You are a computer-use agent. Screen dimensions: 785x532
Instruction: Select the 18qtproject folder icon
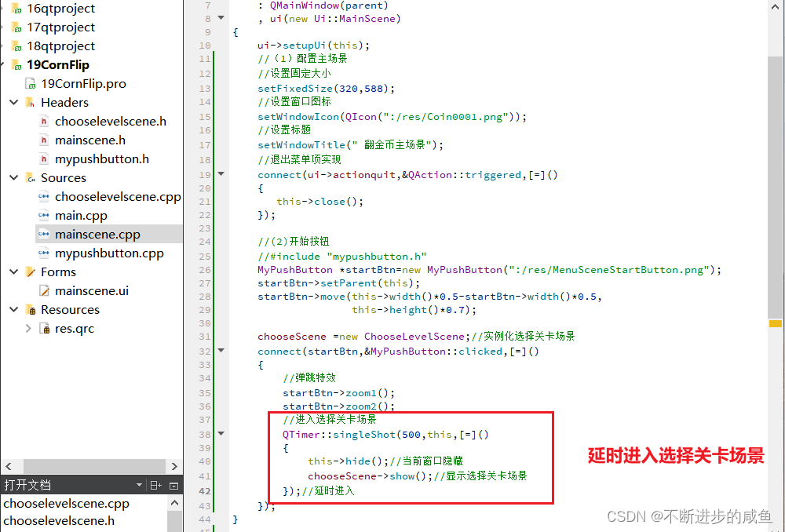point(16,46)
